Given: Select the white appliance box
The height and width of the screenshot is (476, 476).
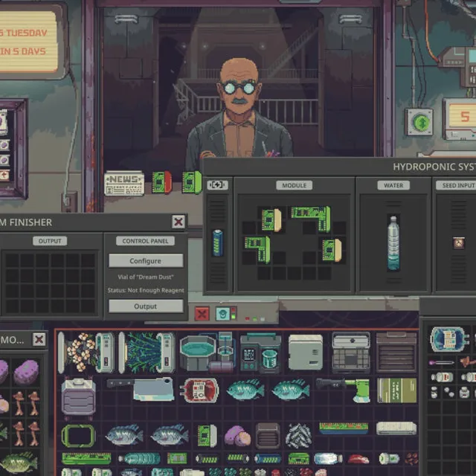Looking at the screenshot, I should click(306, 353).
